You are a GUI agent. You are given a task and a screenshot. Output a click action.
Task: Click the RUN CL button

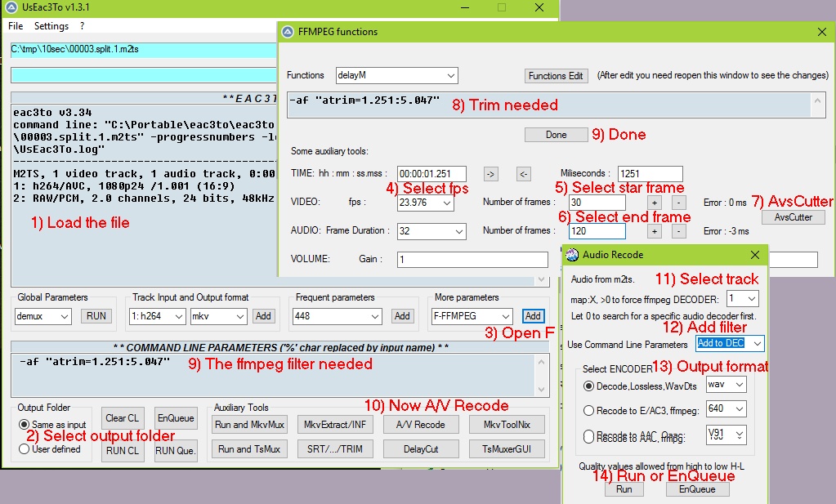coord(122,451)
